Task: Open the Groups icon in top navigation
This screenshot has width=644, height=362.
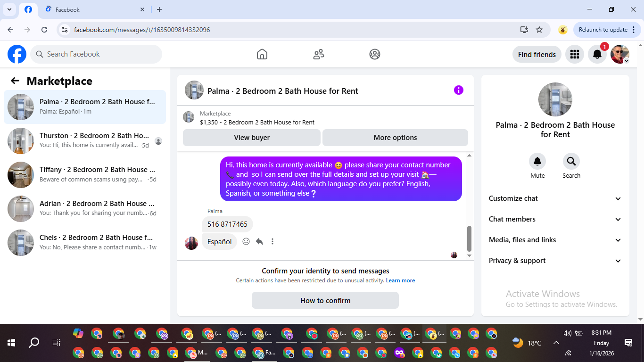Action: pyautogui.click(x=375, y=54)
